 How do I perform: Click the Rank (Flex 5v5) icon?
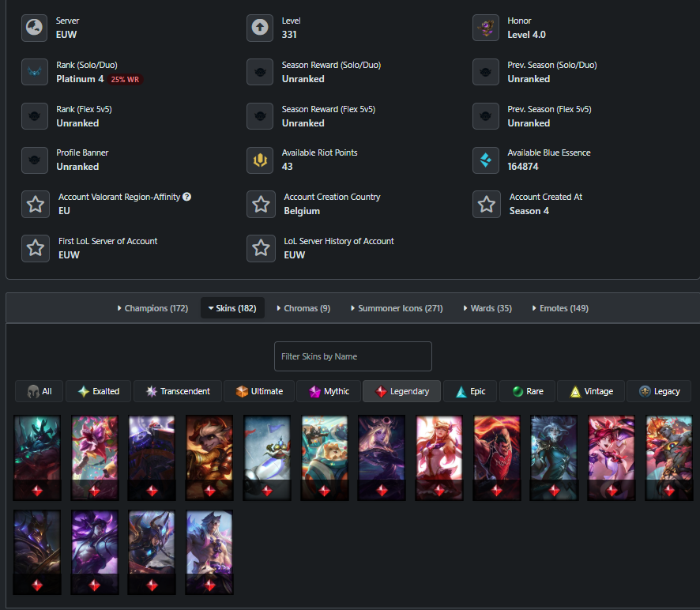tap(35, 116)
